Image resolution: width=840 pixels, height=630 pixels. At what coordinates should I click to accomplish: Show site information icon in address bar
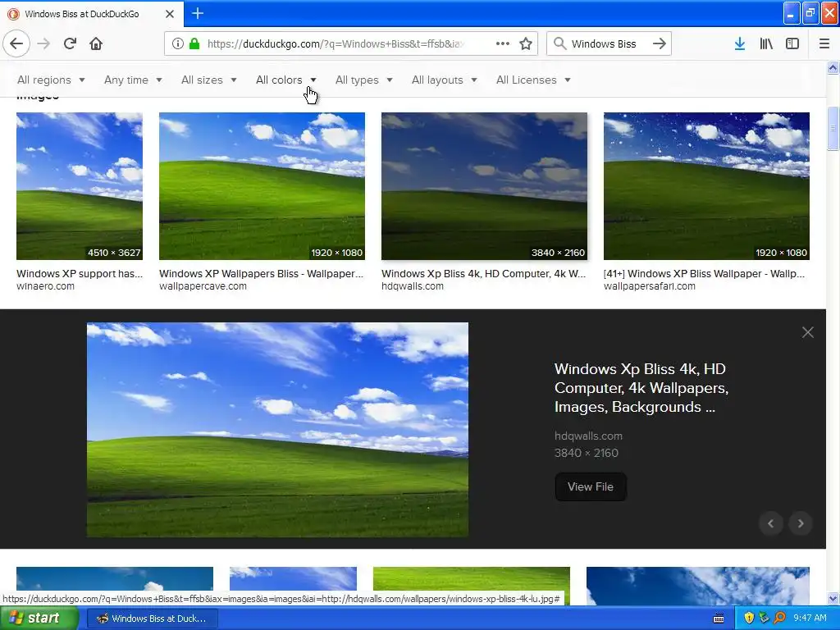coord(177,43)
